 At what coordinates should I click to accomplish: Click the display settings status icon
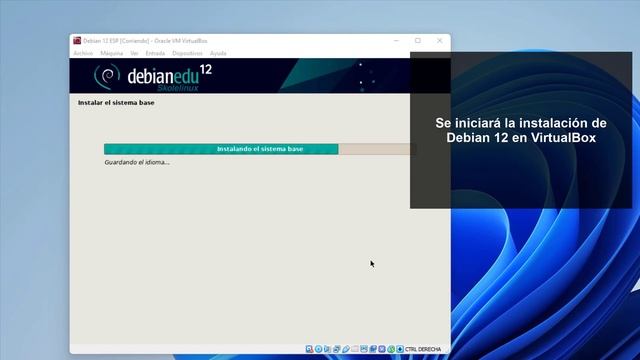coord(364,349)
